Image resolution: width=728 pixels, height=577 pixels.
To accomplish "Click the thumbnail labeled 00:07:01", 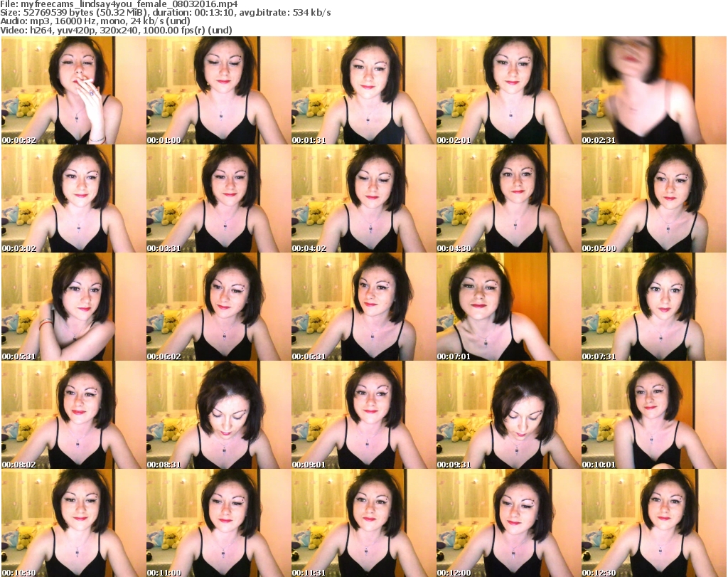I will [x=508, y=307].
